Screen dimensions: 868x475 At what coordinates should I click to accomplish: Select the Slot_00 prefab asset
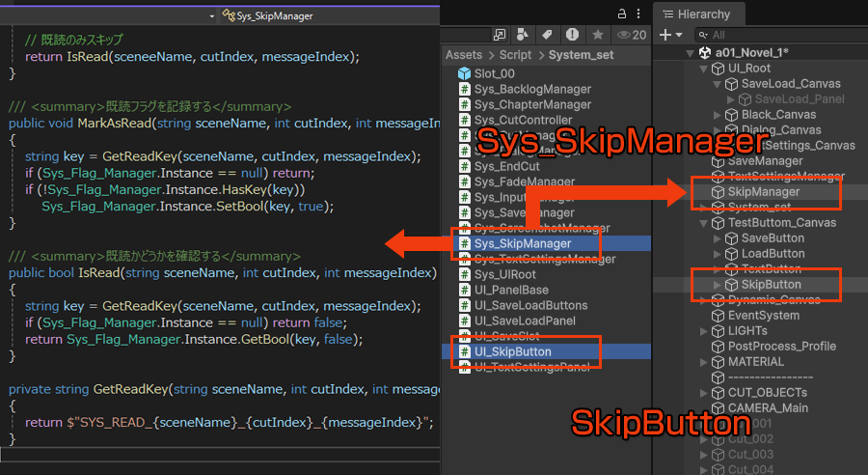coord(494,73)
